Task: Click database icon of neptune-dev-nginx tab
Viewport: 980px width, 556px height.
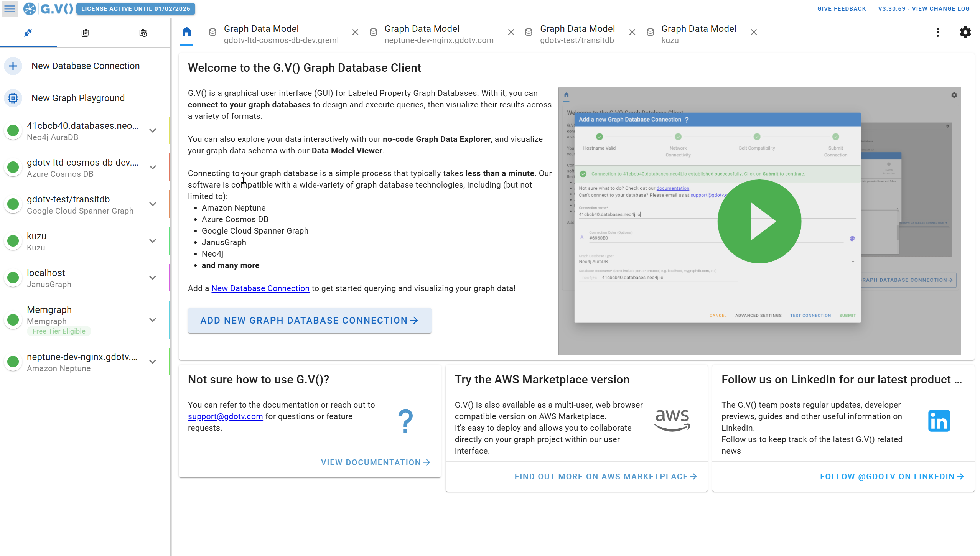Action: point(373,32)
